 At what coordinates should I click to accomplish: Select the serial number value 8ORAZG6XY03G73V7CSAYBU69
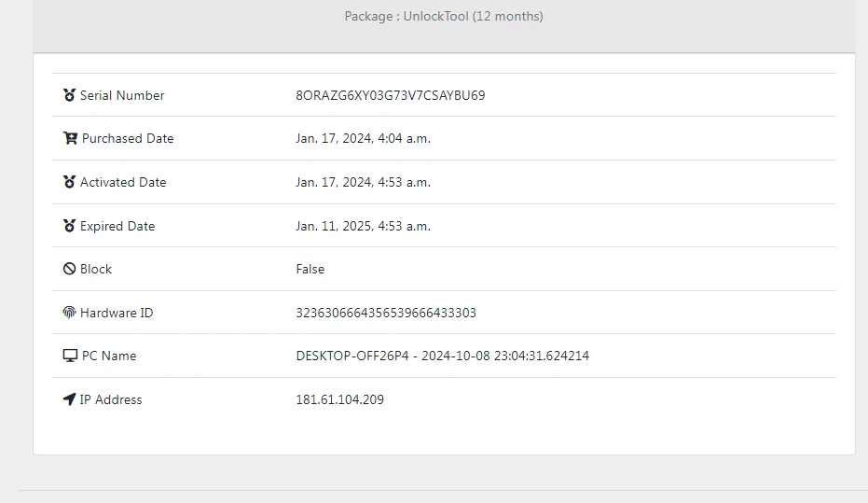pos(391,95)
